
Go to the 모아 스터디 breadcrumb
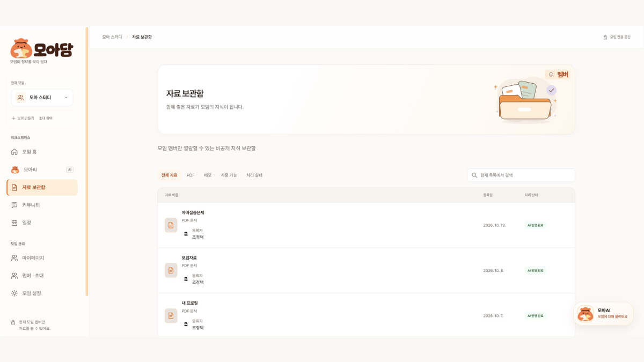pyautogui.click(x=112, y=38)
